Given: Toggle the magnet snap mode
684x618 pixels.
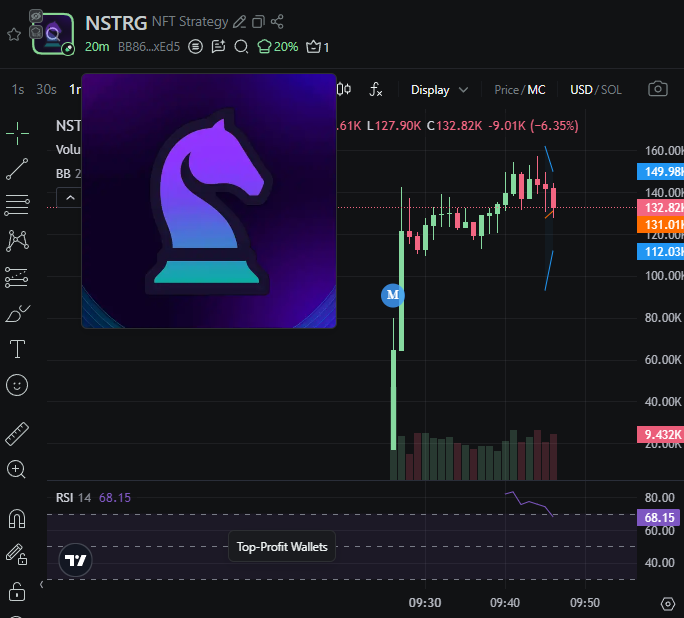Looking at the screenshot, I should (17, 519).
